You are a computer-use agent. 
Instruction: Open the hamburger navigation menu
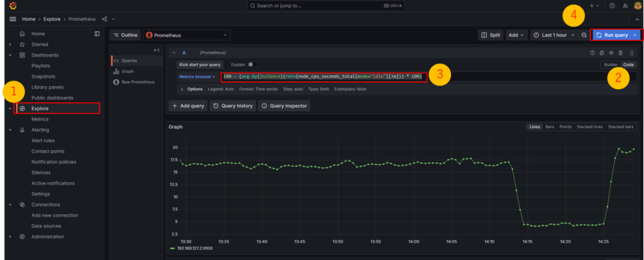[13, 19]
